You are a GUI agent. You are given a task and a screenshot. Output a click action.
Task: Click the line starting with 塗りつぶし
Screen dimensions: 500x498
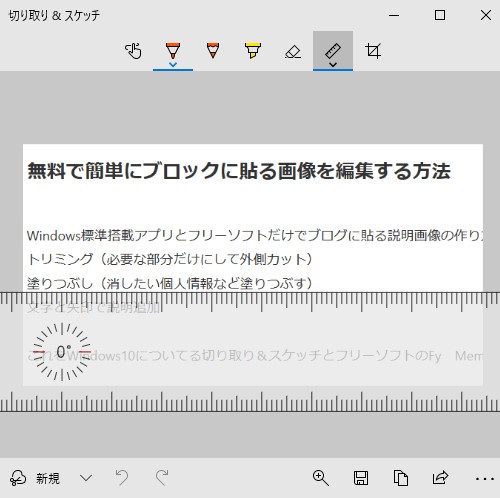pos(170,283)
